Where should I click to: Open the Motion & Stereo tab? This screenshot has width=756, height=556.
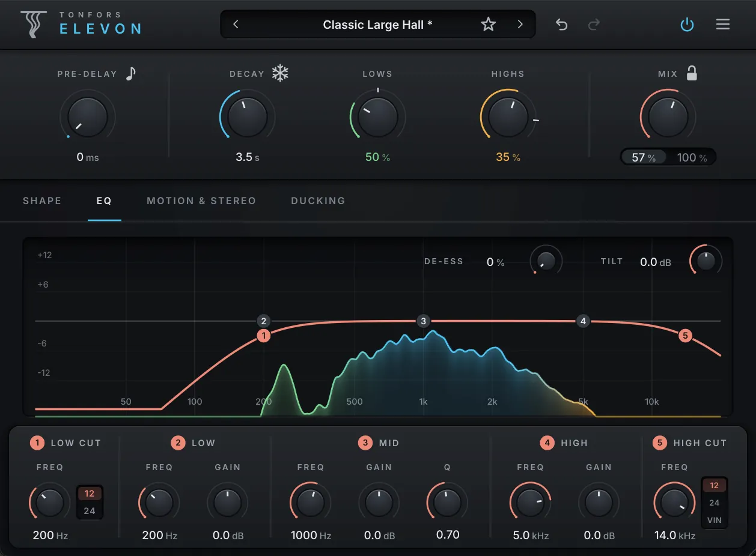coord(201,201)
